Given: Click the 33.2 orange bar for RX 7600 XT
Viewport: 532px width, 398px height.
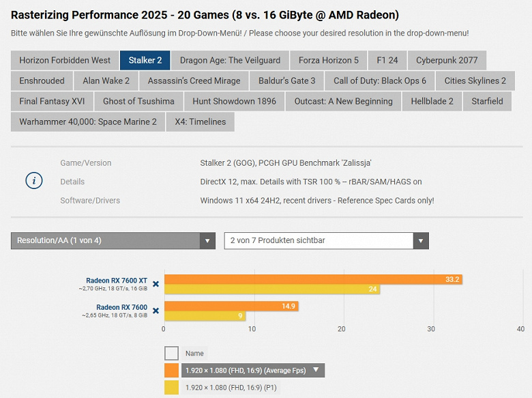Looking at the screenshot, I should tap(313, 279).
